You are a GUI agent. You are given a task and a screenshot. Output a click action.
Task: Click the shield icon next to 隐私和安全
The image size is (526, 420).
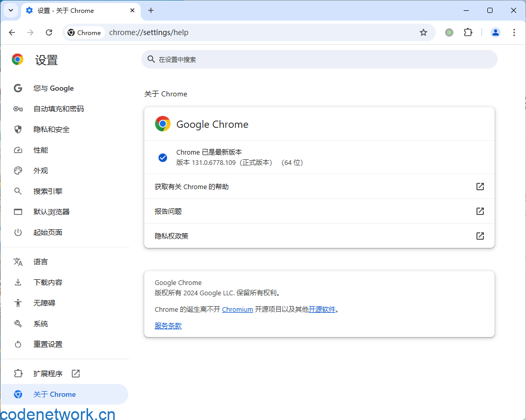[x=18, y=129]
